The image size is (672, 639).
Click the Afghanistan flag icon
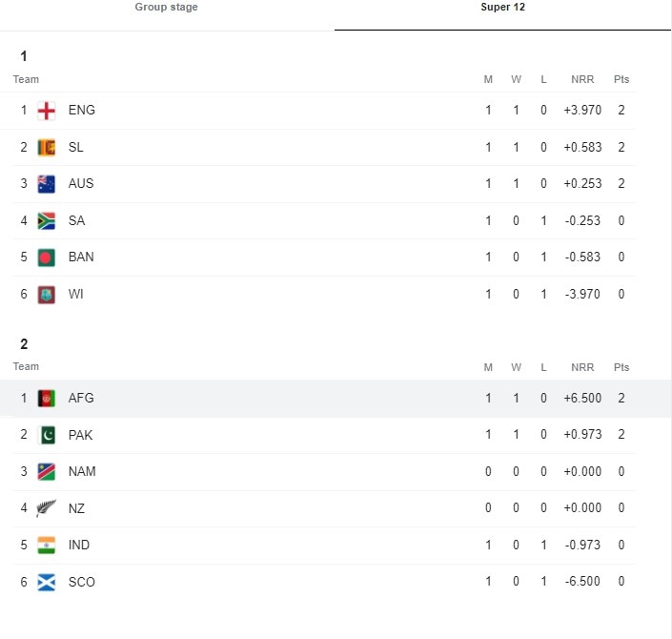pos(47,399)
